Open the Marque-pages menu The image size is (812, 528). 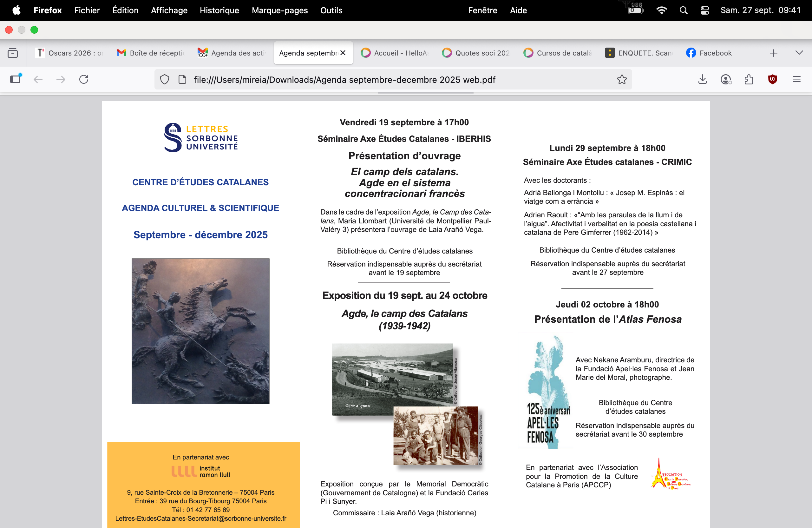pyautogui.click(x=279, y=10)
